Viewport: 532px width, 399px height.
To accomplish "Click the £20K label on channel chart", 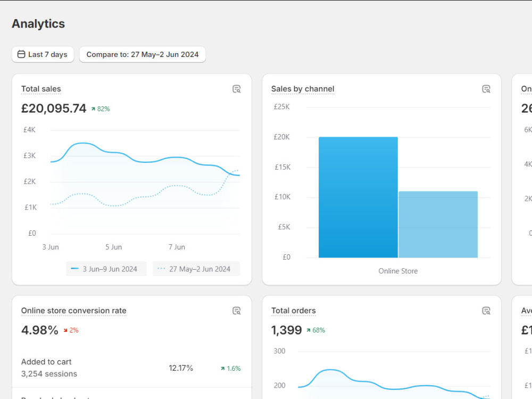I will click(282, 137).
